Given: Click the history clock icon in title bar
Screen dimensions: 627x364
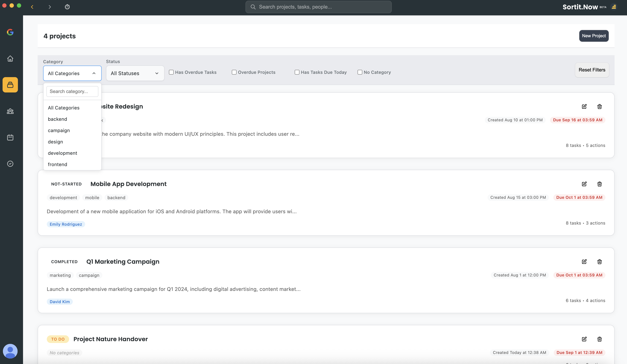Looking at the screenshot, I should [x=67, y=7].
